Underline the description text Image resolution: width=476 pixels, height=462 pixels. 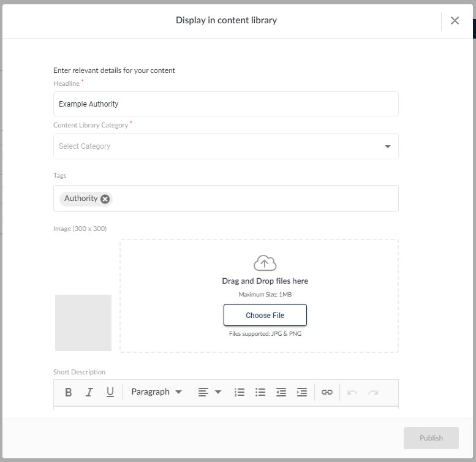[110, 392]
